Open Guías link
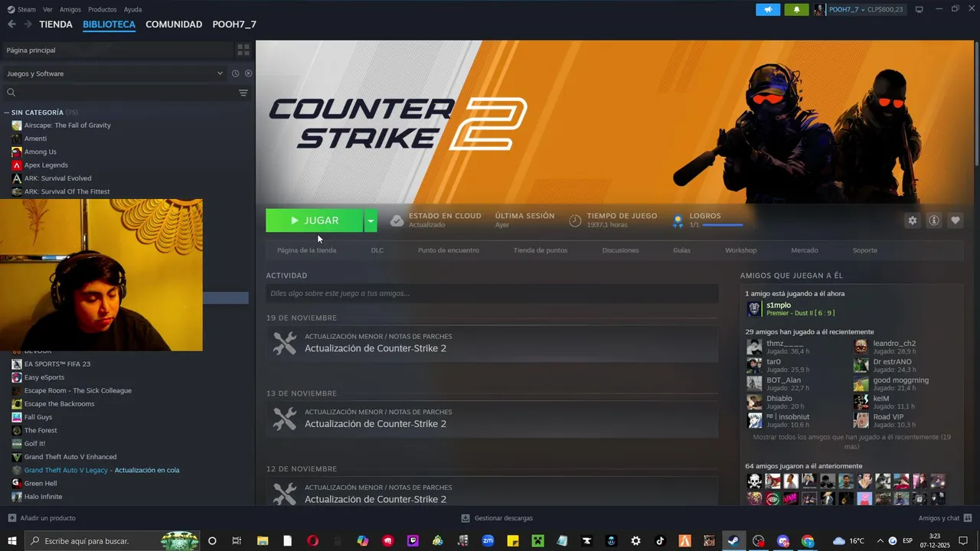 pyautogui.click(x=681, y=250)
